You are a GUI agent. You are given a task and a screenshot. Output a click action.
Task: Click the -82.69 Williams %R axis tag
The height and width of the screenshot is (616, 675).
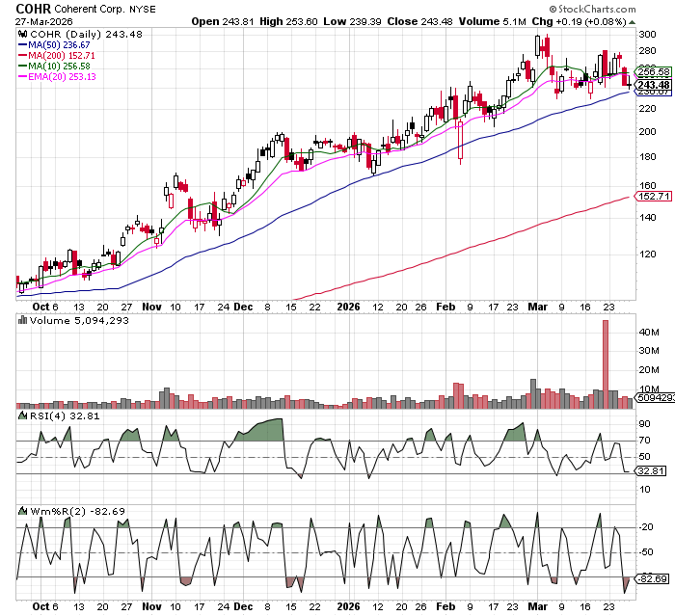click(652, 579)
